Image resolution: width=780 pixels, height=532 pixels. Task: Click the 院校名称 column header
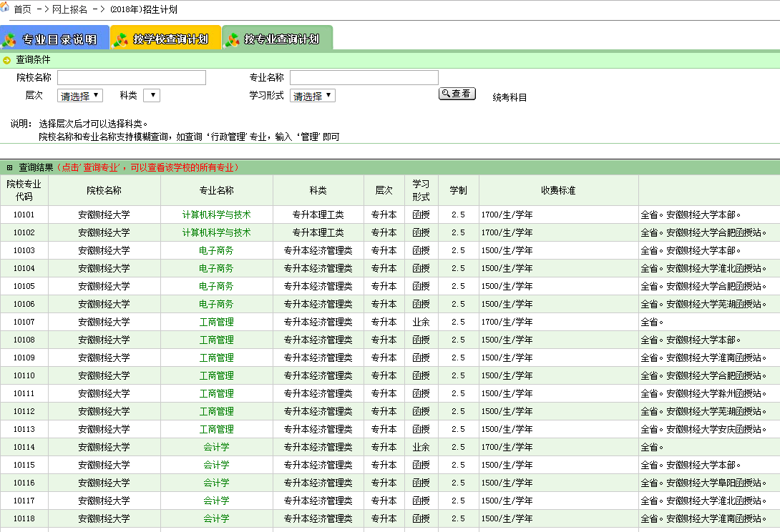[104, 190]
